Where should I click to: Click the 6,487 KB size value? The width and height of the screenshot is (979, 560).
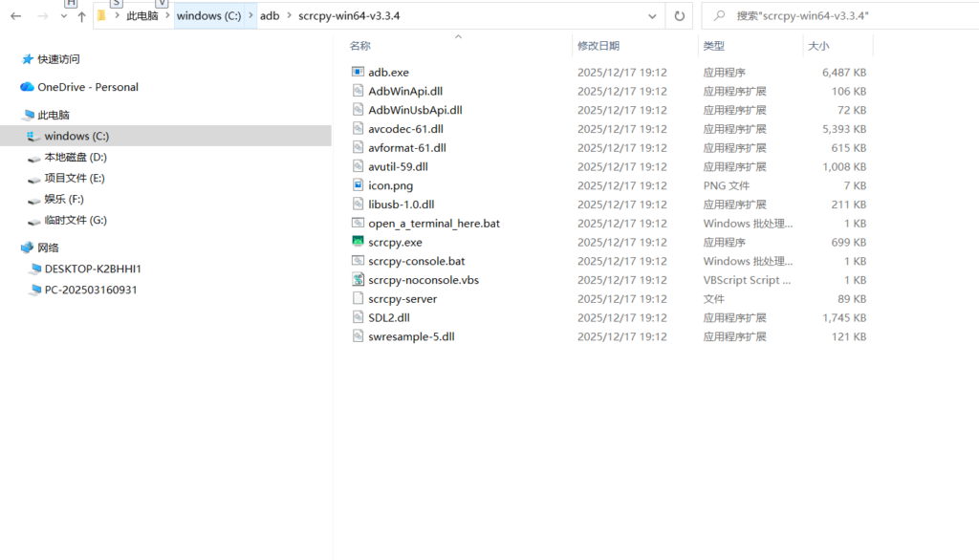[x=844, y=73]
